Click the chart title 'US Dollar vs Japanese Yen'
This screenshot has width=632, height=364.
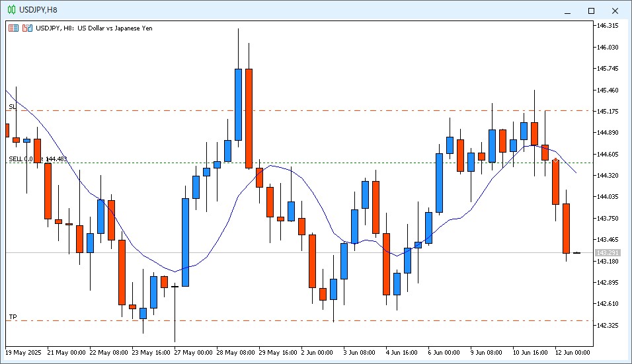pos(115,28)
